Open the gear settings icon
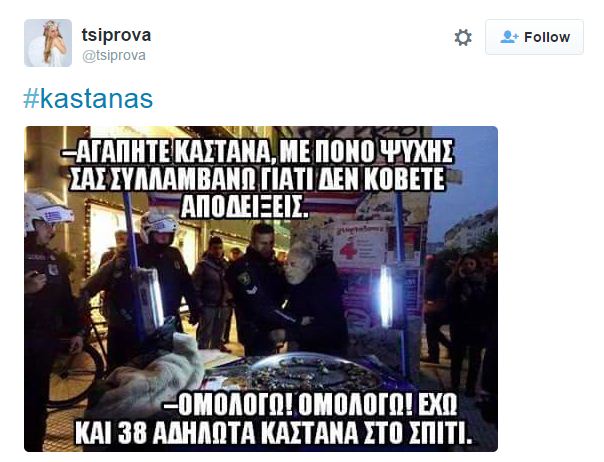604x462 pixels. 463,38
